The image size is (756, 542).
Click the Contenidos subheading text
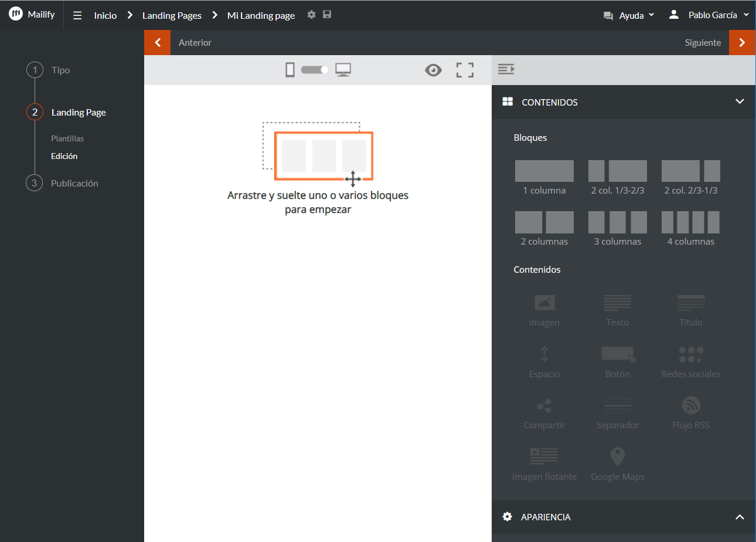537,270
